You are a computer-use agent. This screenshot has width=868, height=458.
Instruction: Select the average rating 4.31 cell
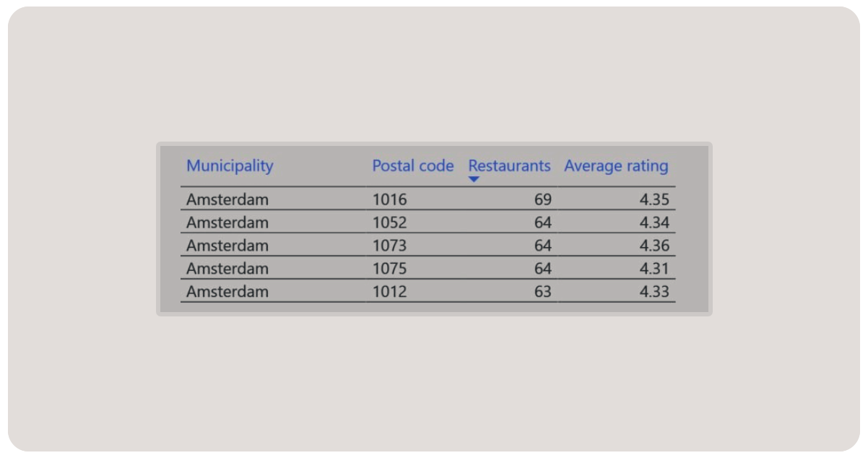click(x=654, y=269)
